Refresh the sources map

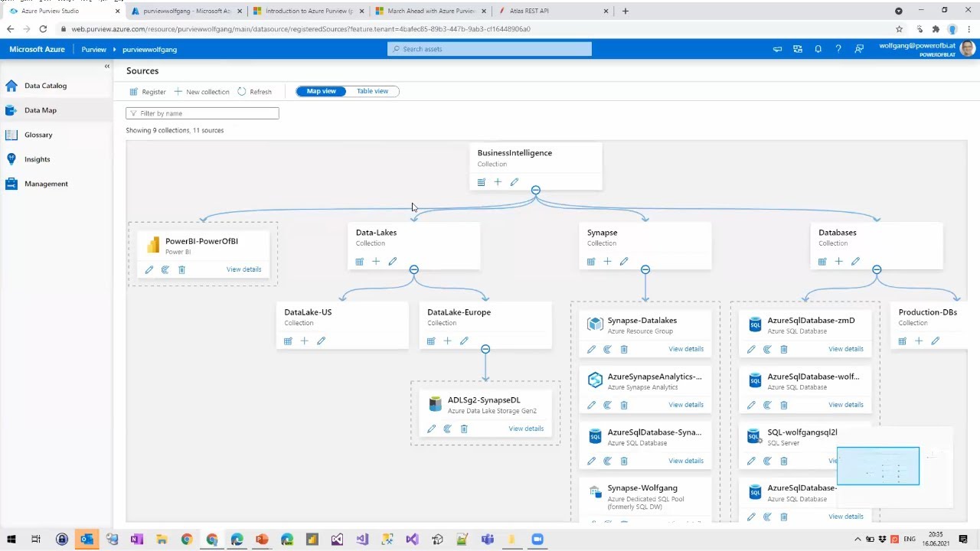[254, 92]
